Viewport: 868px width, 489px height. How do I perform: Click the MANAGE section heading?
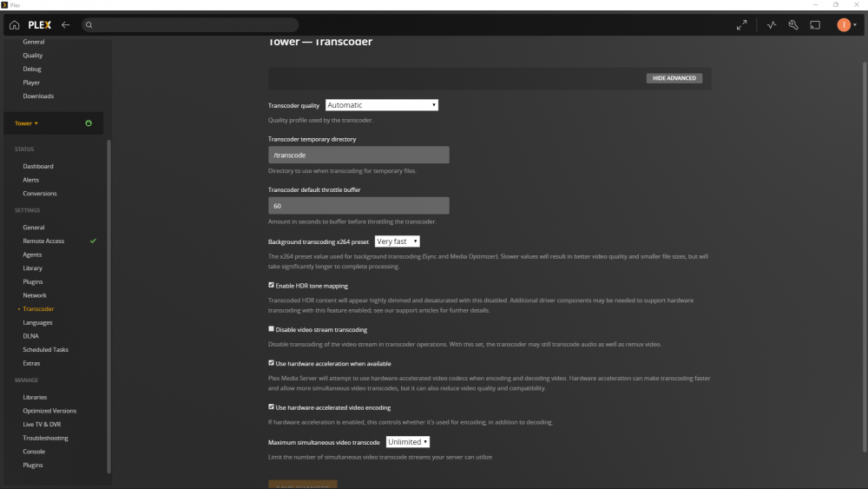coord(27,380)
